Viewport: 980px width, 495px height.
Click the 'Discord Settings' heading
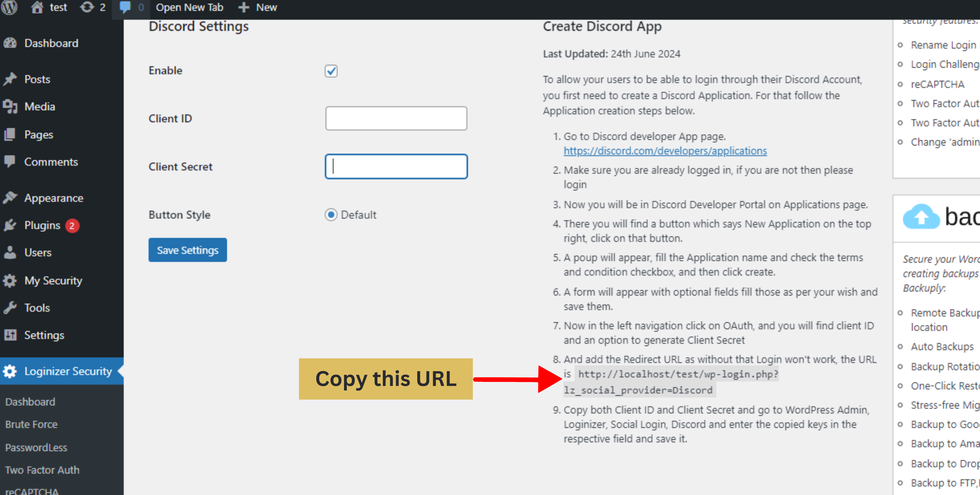tap(199, 26)
